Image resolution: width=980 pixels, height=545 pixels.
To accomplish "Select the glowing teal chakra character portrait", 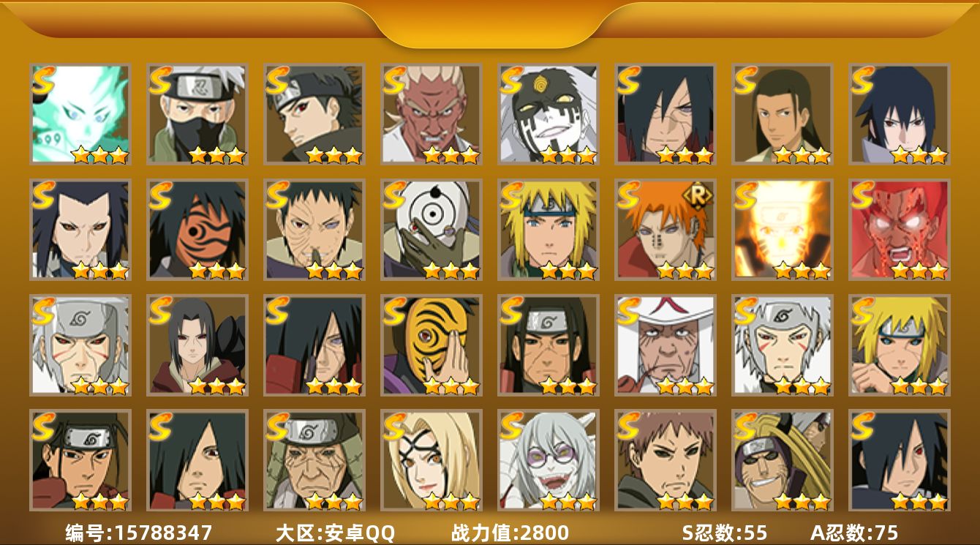I will click(x=80, y=113).
